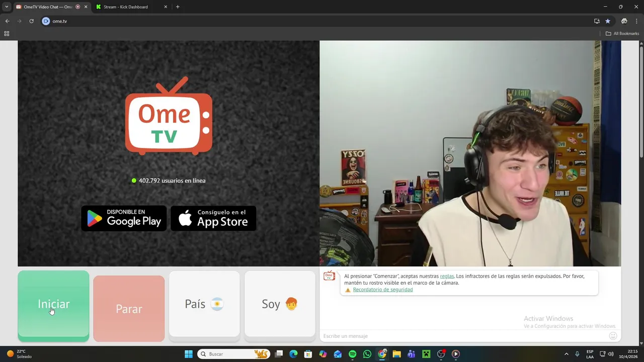The height and width of the screenshot is (362, 644).
Task: Open File Explorer from the taskbar
Action: [396, 354]
